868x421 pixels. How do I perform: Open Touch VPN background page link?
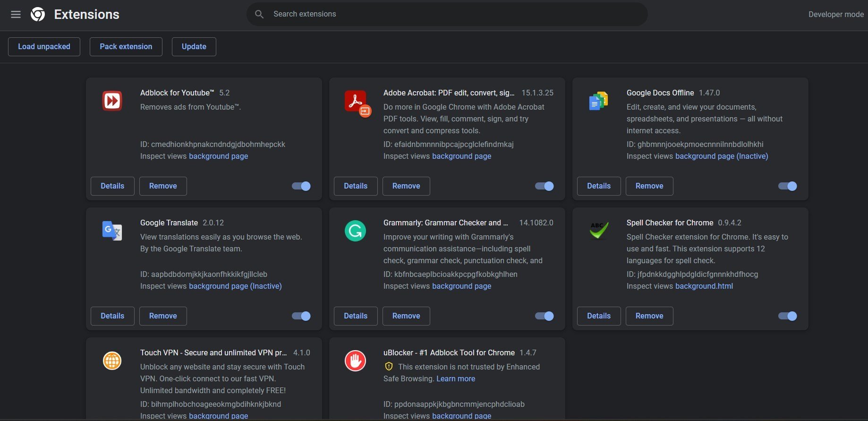218,416
